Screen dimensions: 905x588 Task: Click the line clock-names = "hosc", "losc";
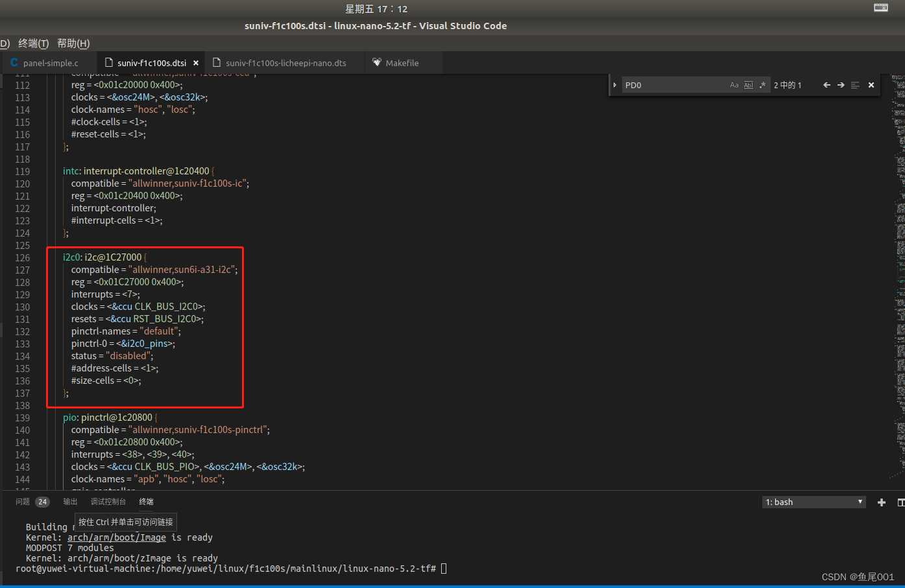click(133, 110)
